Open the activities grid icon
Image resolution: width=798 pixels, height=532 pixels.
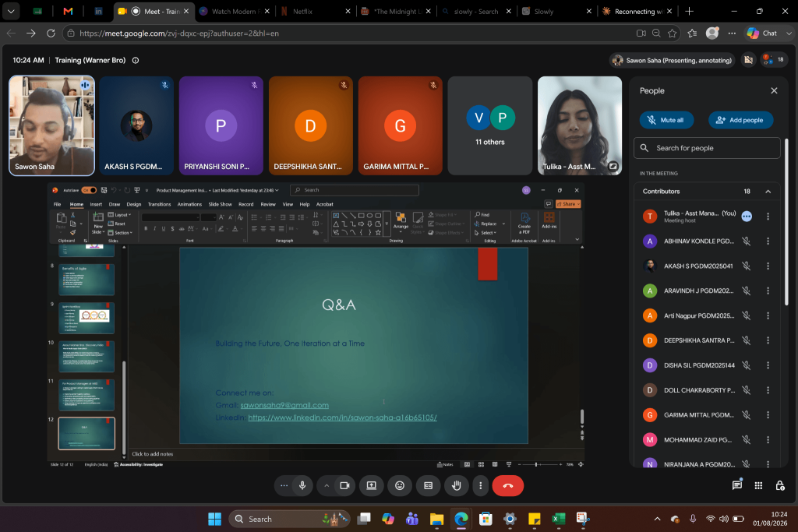[758, 486]
